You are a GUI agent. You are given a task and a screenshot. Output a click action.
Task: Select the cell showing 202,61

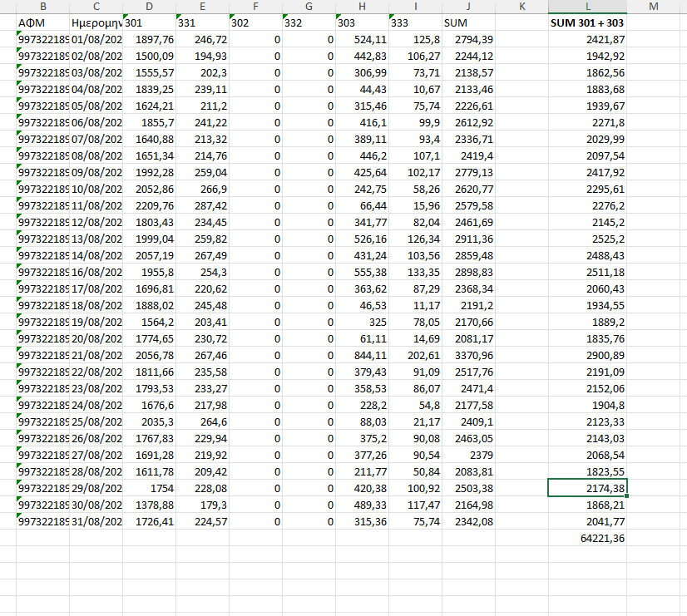pyautogui.click(x=415, y=355)
